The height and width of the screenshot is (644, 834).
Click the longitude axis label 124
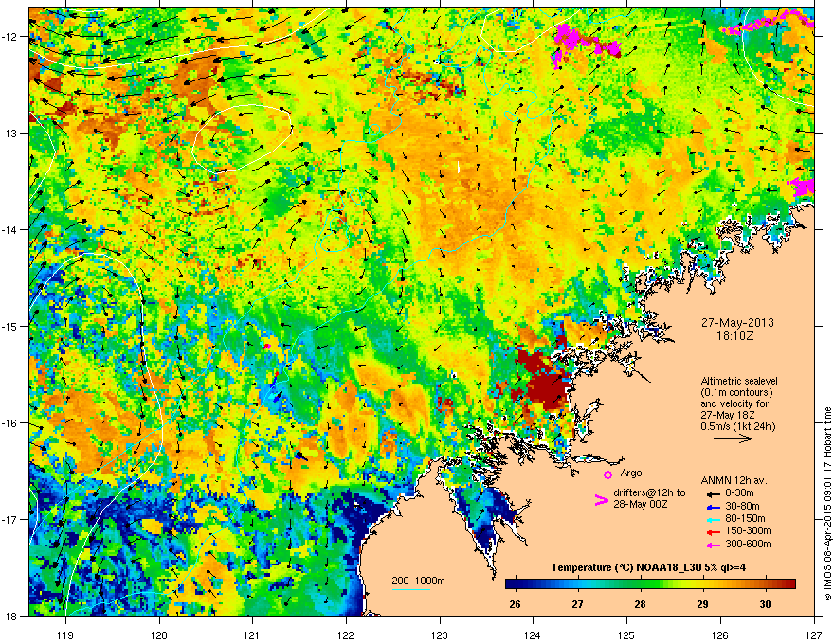pyautogui.click(x=533, y=635)
